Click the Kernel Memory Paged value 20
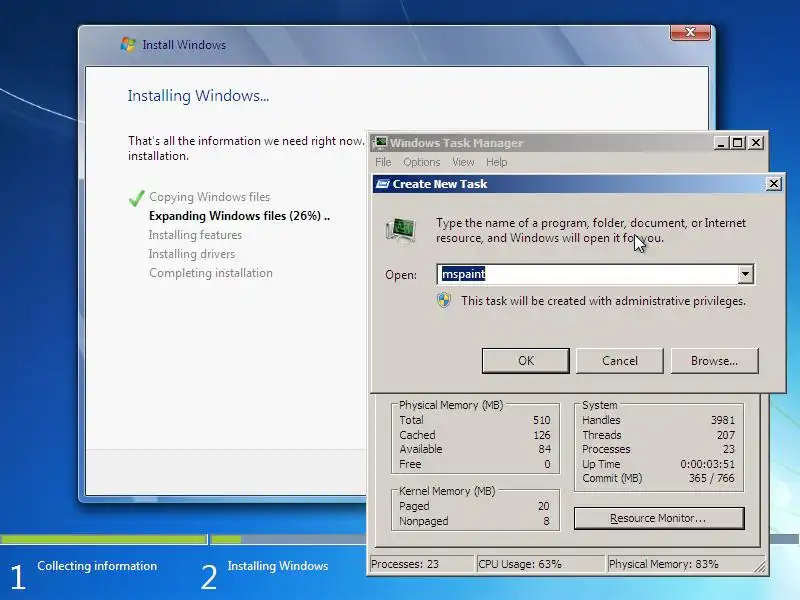This screenshot has width=800, height=600. tap(543, 506)
